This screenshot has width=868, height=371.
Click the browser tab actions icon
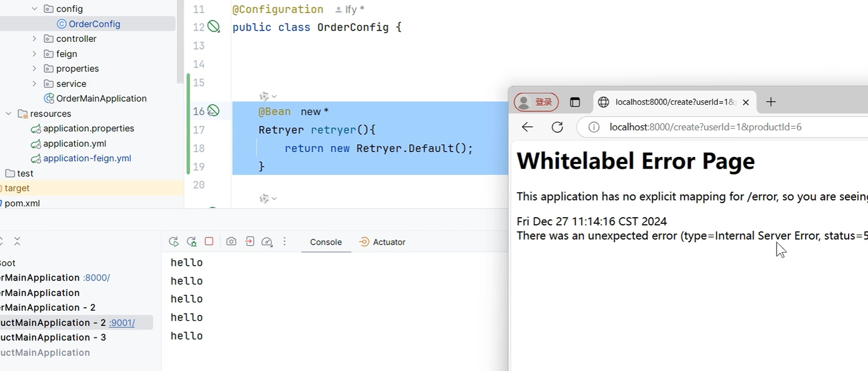[575, 102]
